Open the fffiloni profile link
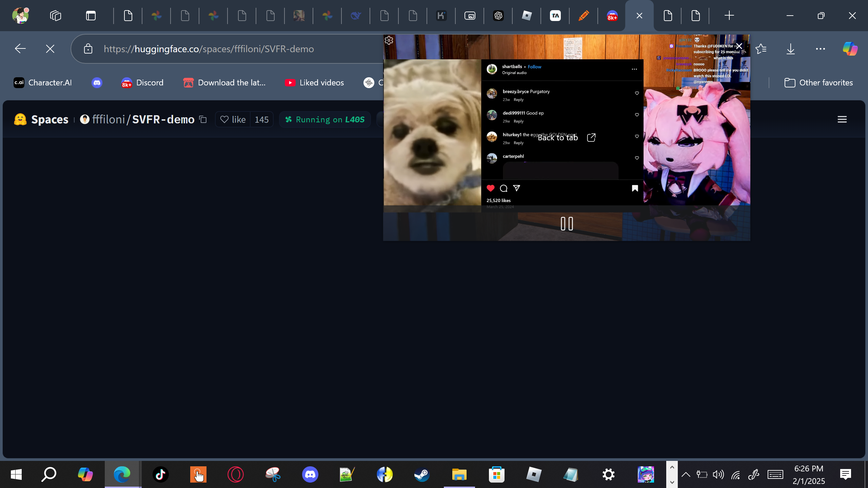This screenshot has width=868, height=488. click(108, 120)
